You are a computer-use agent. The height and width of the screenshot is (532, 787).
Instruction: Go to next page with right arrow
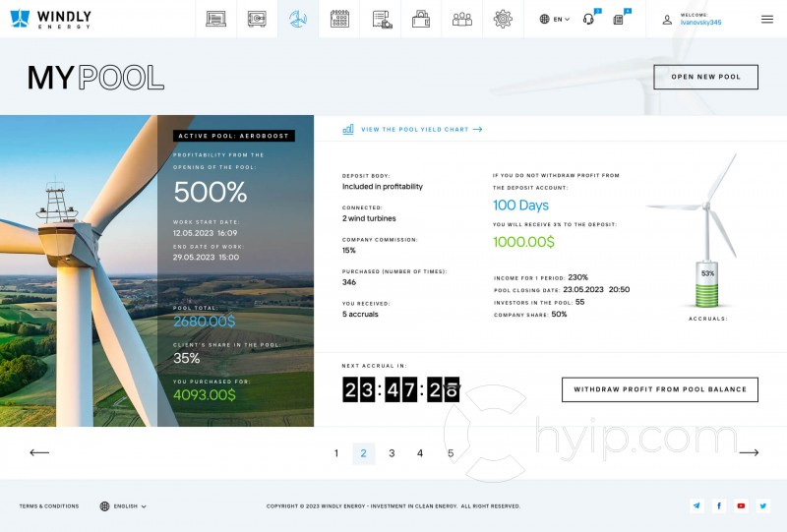[749, 452]
